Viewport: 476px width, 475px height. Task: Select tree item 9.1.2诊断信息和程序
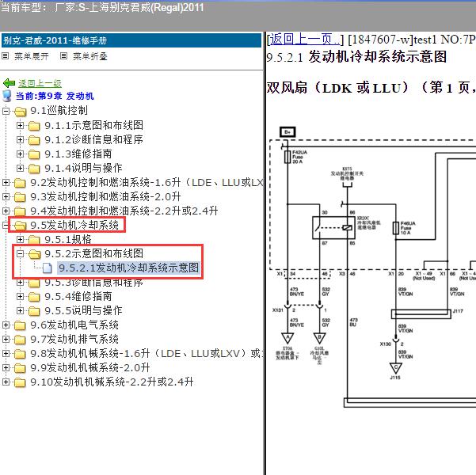tap(93, 139)
